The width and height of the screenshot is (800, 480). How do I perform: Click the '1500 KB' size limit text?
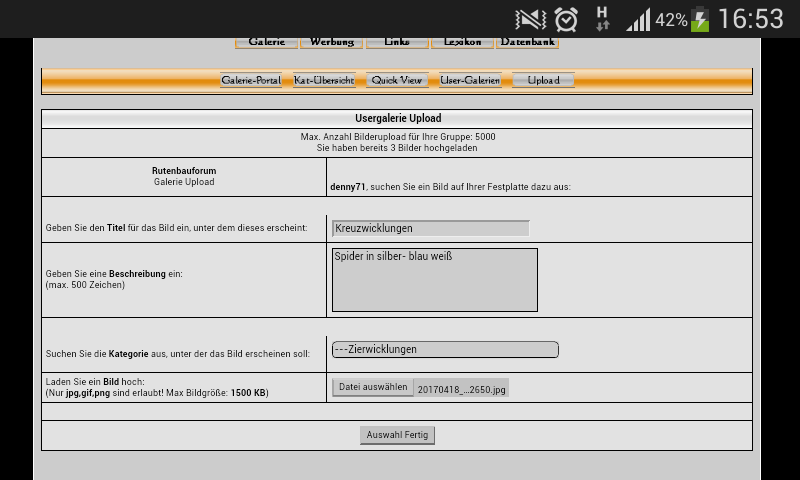(248, 393)
